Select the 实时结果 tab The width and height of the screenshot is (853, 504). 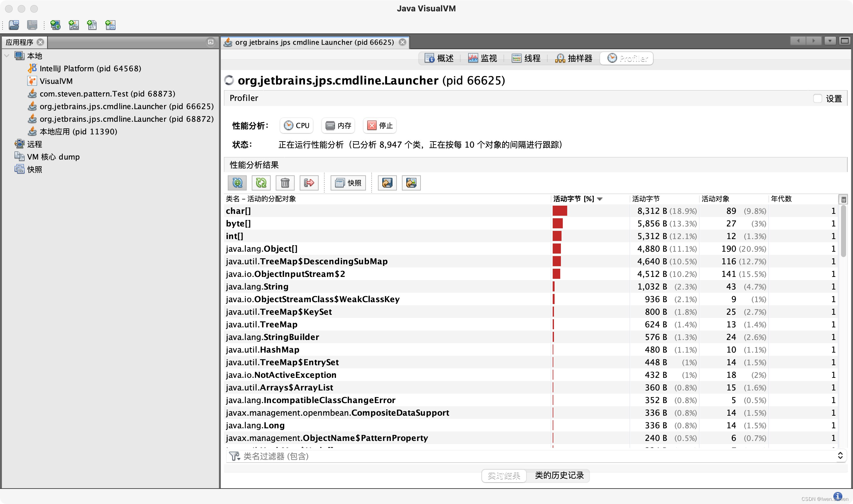click(x=504, y=476)
